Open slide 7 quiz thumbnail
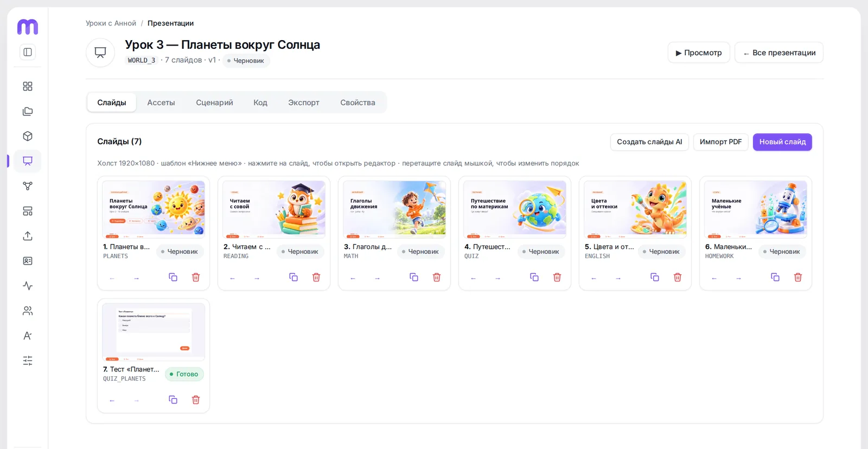The height and width of the screenshot is (449, 868). pyautogui.click(x=154, y=332)
